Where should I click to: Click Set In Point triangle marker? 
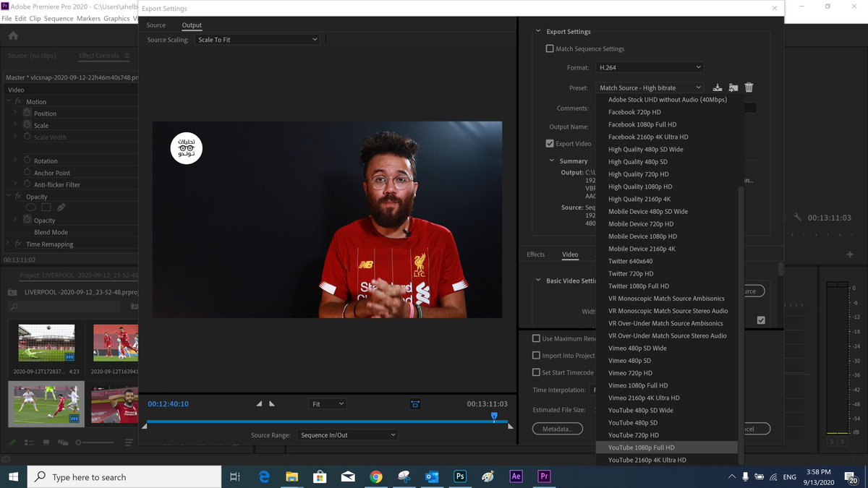260,403
